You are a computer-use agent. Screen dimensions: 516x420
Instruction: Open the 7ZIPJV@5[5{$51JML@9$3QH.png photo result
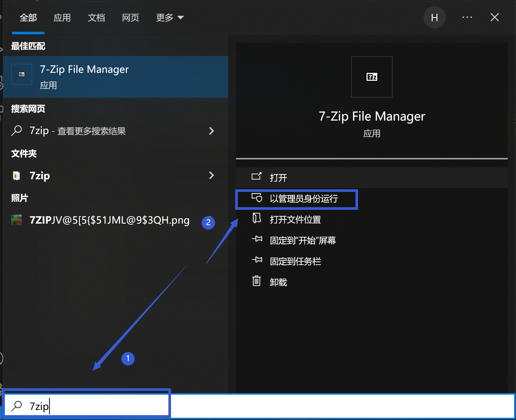click(116, 220)
